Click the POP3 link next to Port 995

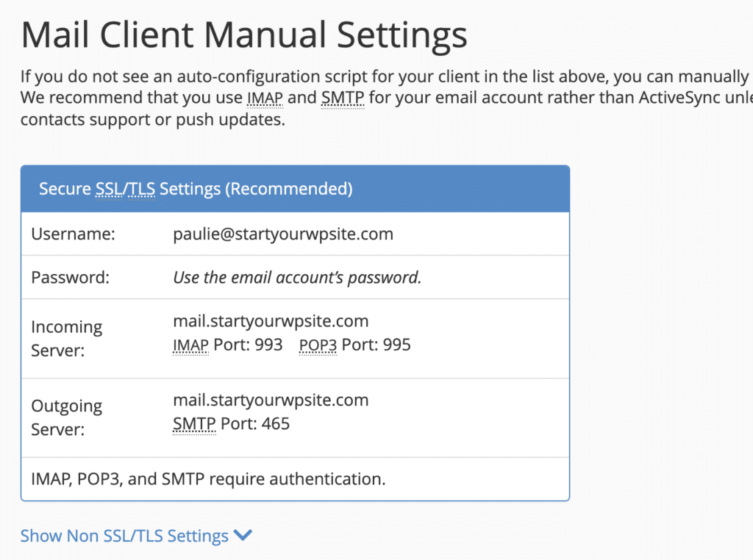click(317, 345)
